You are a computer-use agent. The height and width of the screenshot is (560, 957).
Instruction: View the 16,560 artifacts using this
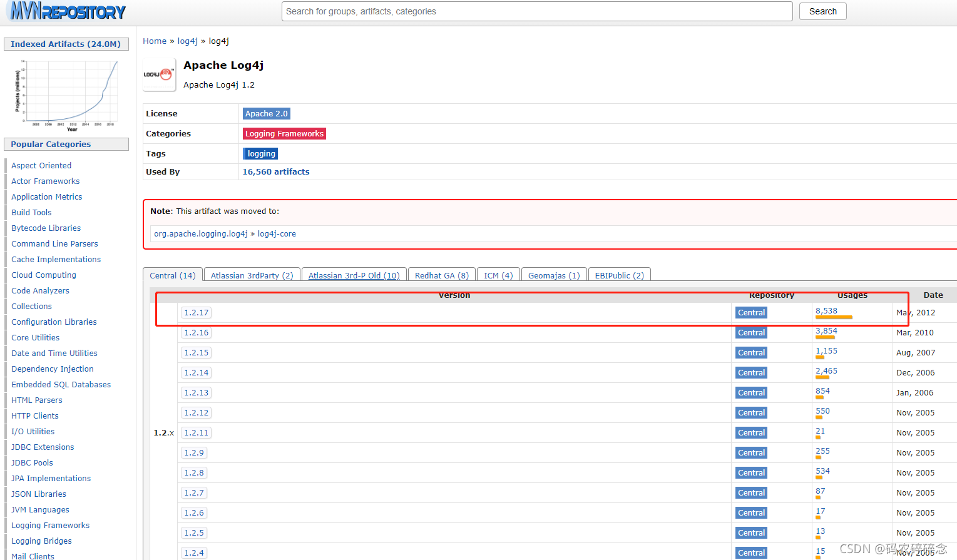(x=275, y=172)
